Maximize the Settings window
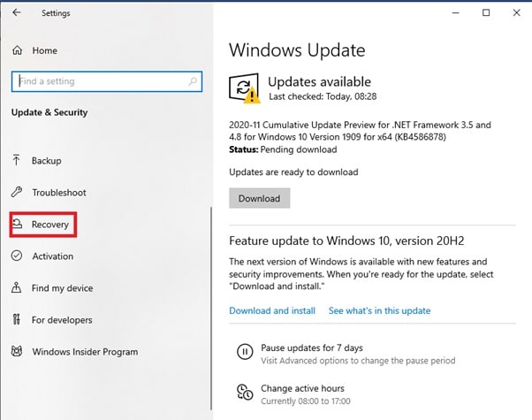Image resolution: width=532 pixels, height=420 pixels. pos(486,13)
